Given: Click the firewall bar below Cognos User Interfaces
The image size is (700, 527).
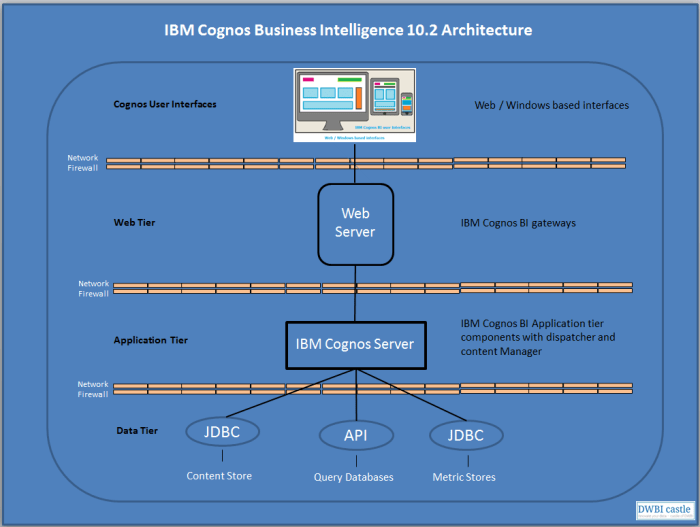Looking at the screenshot, I should 365,163.
